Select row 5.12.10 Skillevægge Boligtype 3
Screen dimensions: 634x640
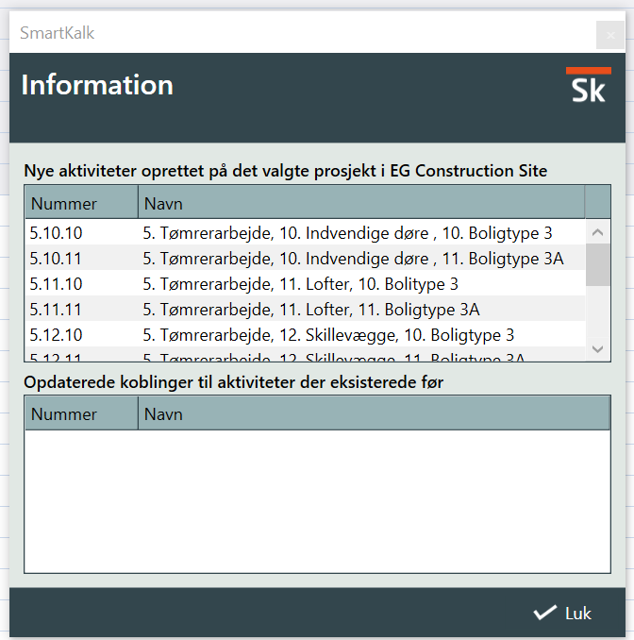(300, 334)
